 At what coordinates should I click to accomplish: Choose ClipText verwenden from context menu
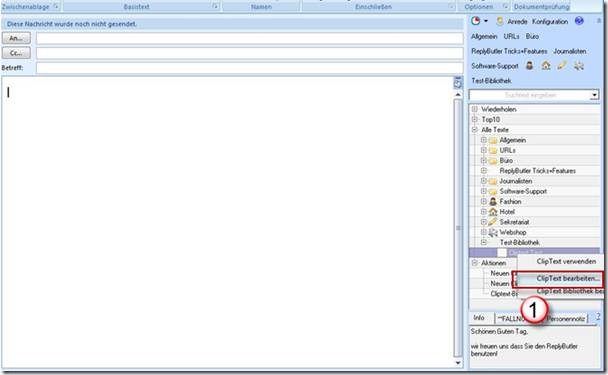[x=566, y=262]
